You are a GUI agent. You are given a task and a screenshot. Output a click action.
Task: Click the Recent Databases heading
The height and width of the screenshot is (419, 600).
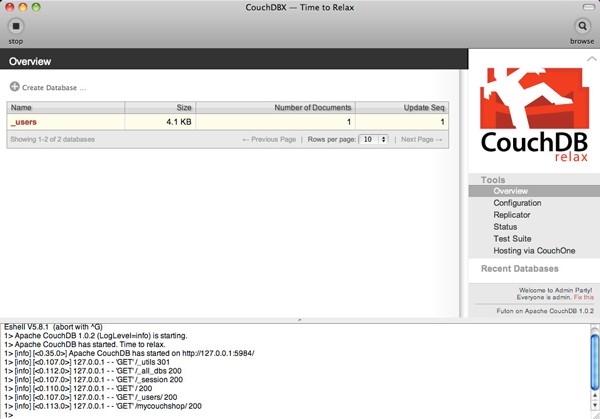click(520, 269)
